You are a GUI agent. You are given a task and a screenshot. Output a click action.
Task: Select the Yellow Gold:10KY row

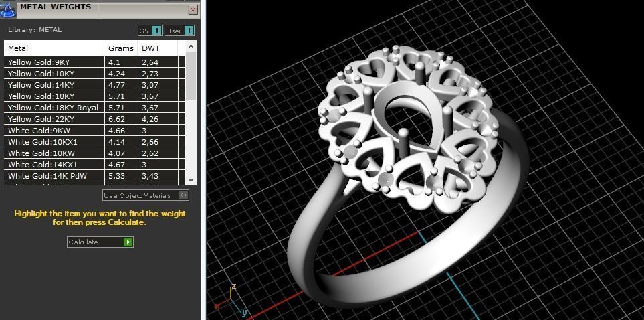click(95, 74)
